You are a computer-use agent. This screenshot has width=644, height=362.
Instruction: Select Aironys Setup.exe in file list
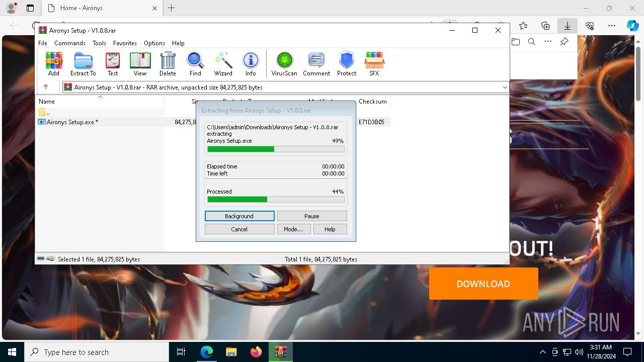(72, 122)
